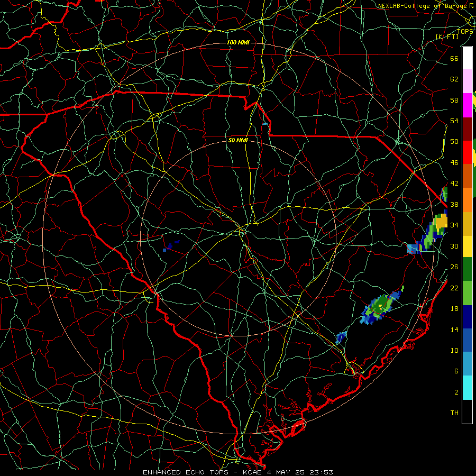Click the "58" legend label

[x=454, y=100]
